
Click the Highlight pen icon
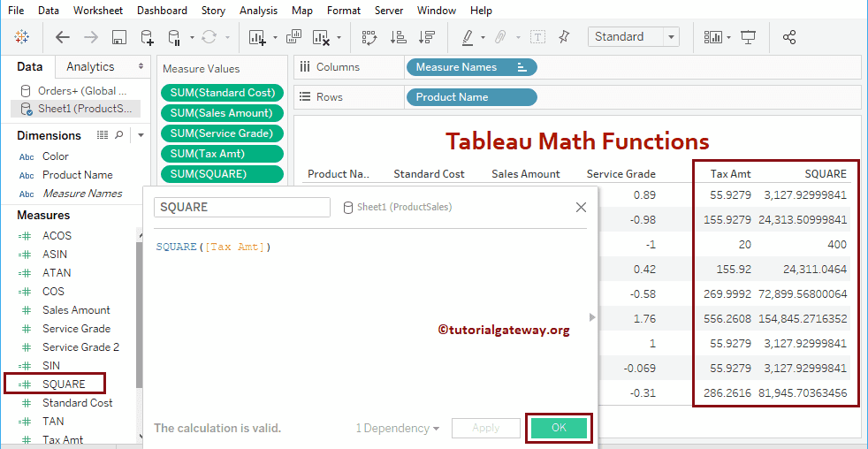click(468, 37)
